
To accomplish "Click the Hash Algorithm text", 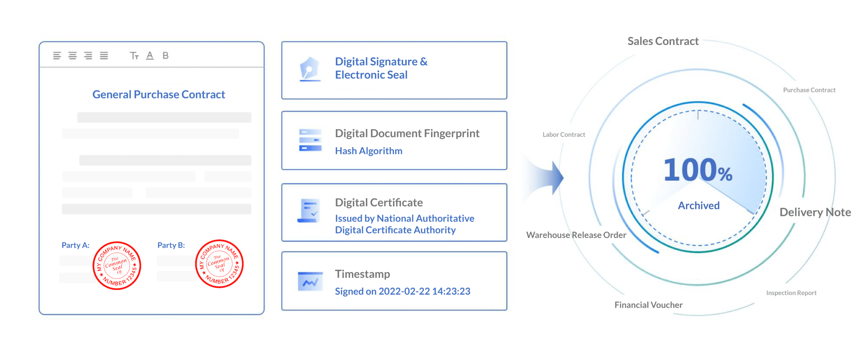I will [x=369, y=151].
